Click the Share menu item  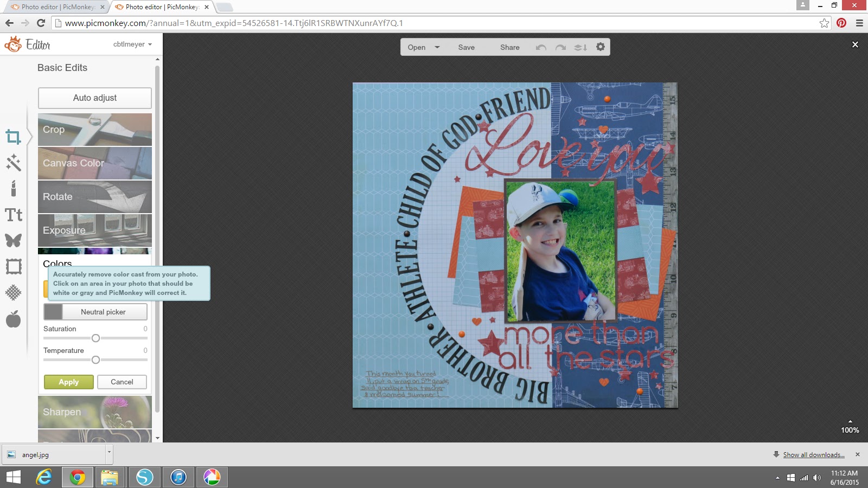point(509,47)
